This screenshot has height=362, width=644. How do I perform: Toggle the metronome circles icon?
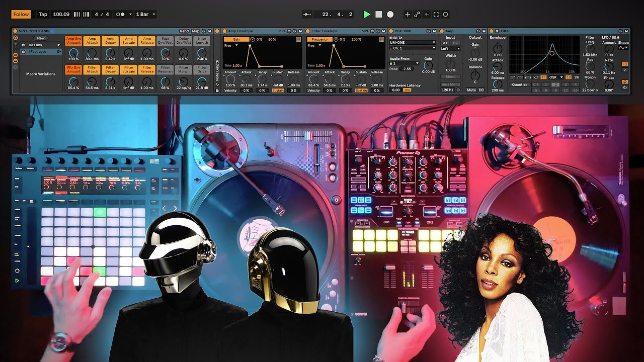(x=121, y=15)
